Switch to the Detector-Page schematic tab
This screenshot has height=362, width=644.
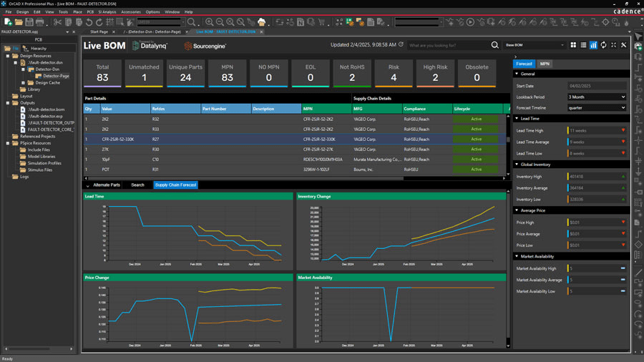[152, 31]
